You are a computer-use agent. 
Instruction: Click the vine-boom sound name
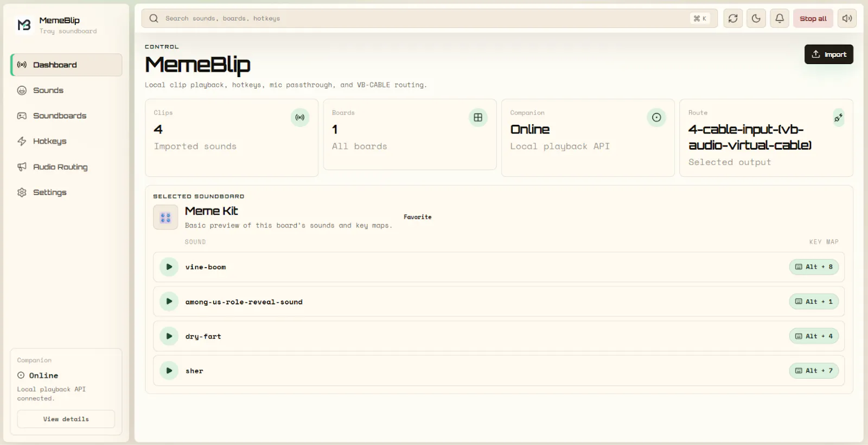point(206,267)
